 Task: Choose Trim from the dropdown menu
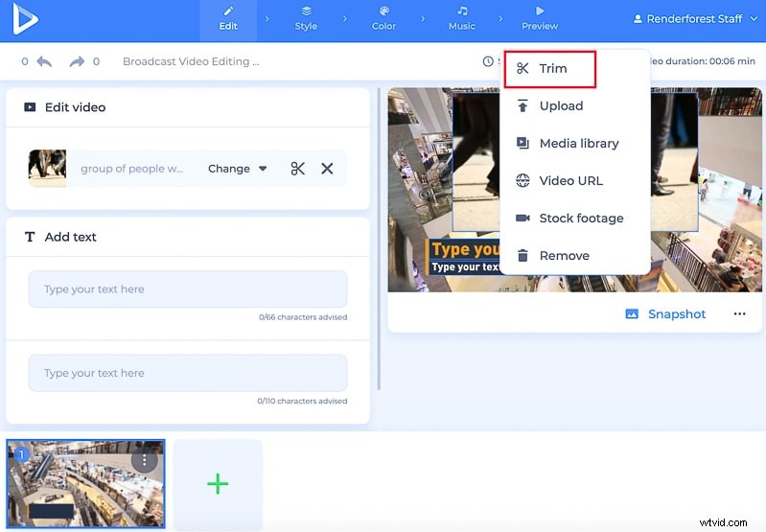[x=550, y=69]
